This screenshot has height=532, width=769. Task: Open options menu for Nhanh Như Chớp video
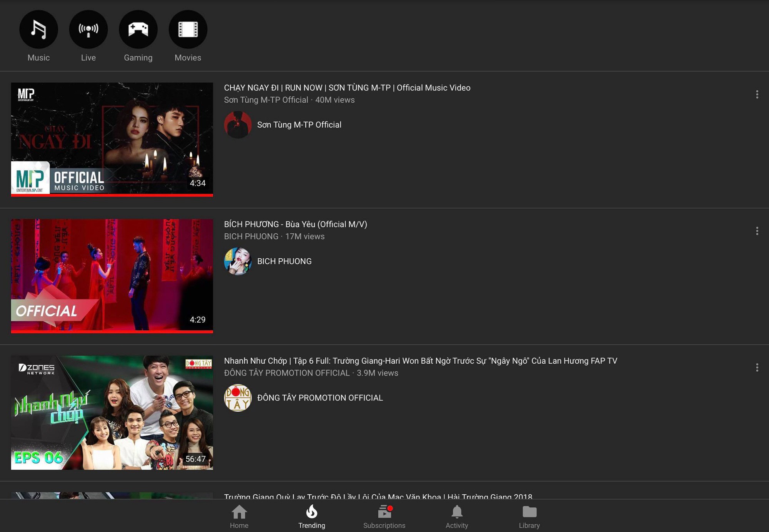point(757,367)
